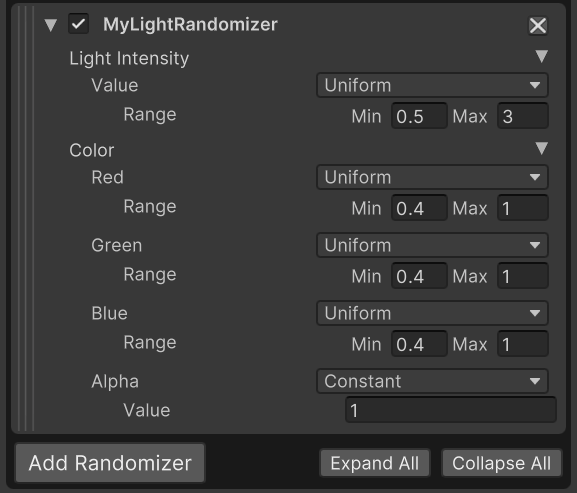This screenshot has width=577, height=493.
Task: Open the Blue channel distribution dropdown
Action: (x=432, y=313)
